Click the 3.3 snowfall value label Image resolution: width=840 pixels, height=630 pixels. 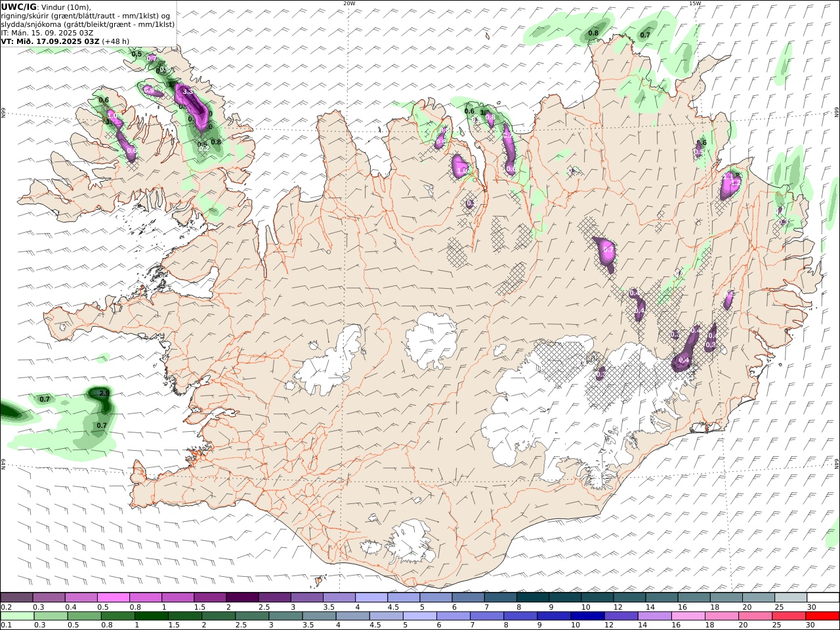(x=188, y=92)
